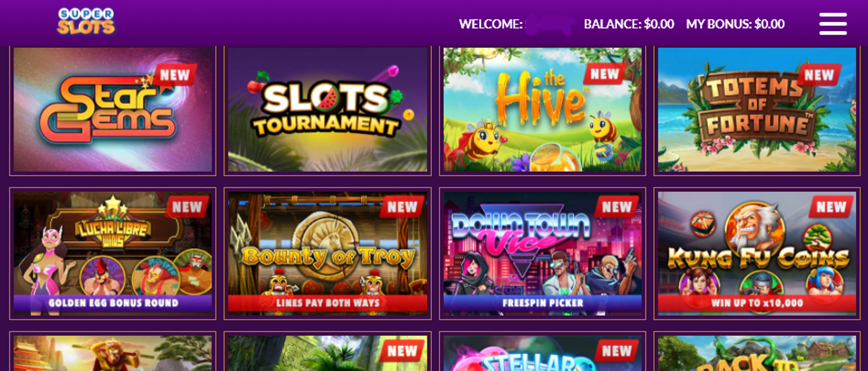
Task: Click the Balance $0.00 display
Action: [x=629, y=24]
